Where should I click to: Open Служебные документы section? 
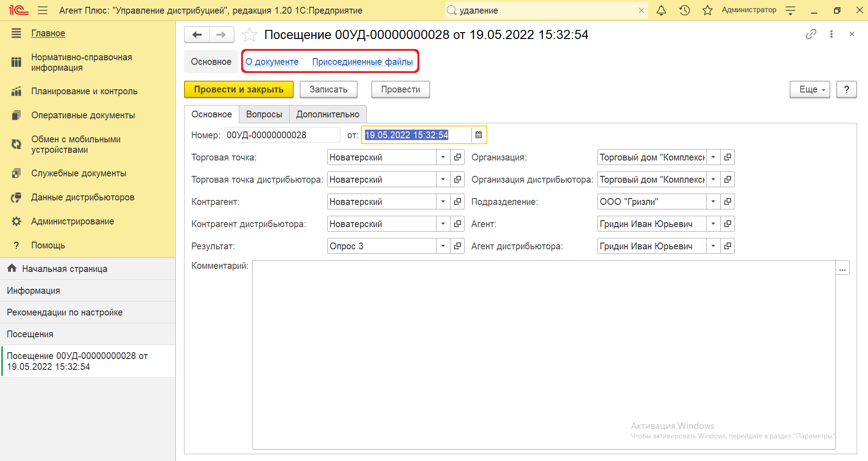coord(79,173)
